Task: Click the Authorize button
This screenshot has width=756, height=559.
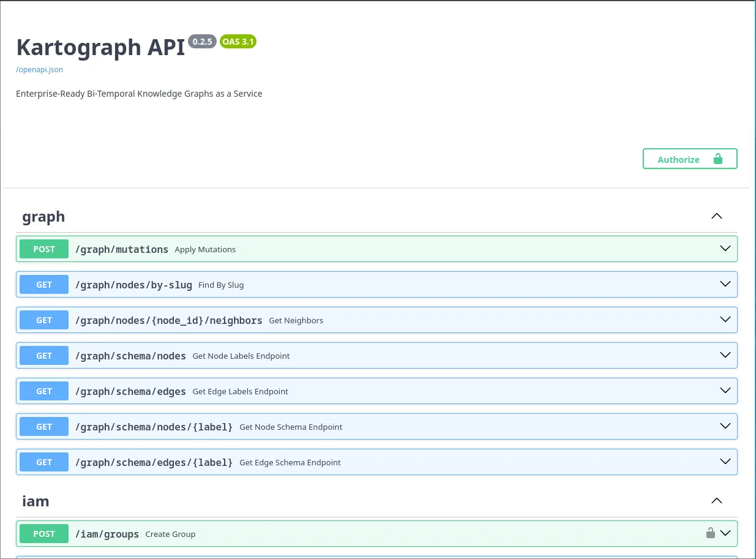Action: pos(678,159)
